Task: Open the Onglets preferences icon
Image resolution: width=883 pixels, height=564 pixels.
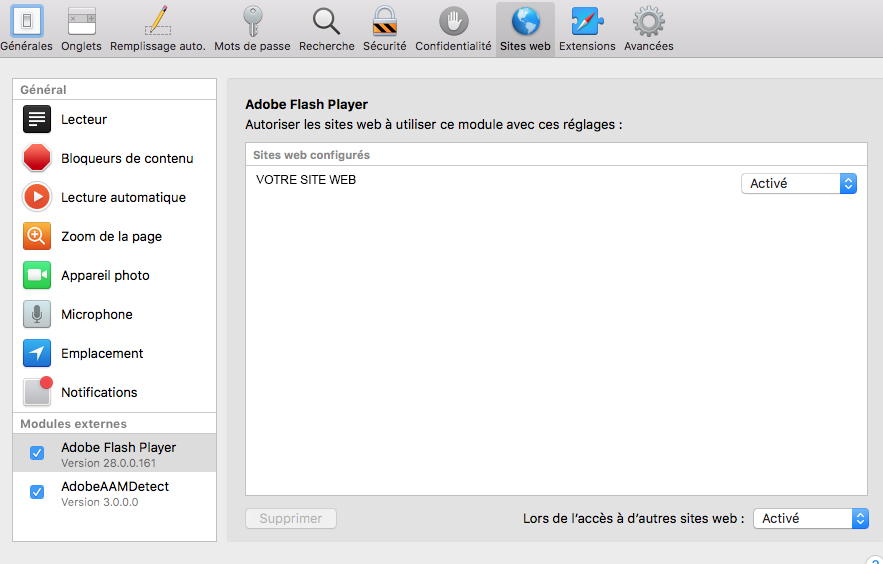Action: [x=82, y=21]
